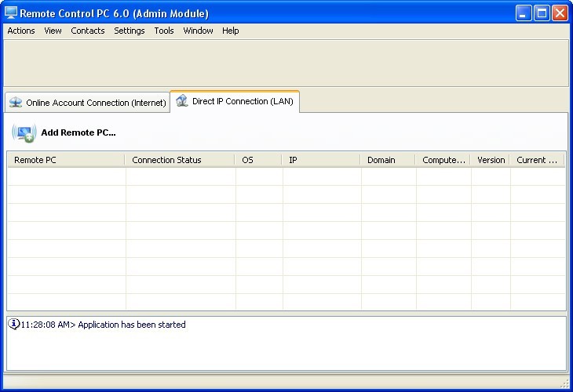The width and height of the screenshot is (573, 392).
Task: Click the window resize grip corner
Action: point(564,383)
